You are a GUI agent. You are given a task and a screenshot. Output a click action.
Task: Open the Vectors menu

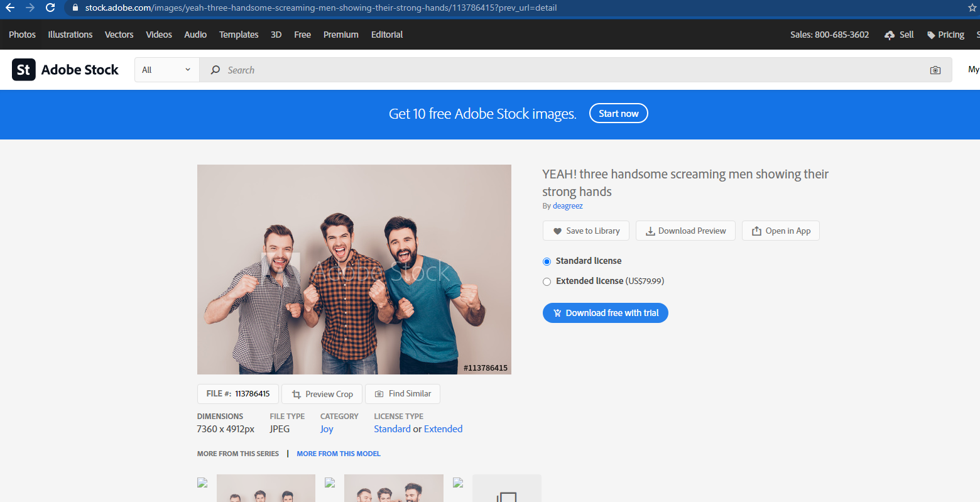119,35
